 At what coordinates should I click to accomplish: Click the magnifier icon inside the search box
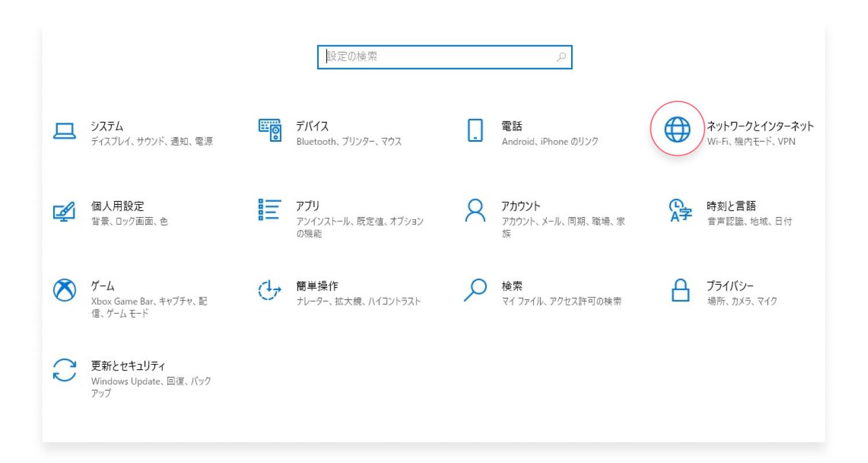[561, 57]
